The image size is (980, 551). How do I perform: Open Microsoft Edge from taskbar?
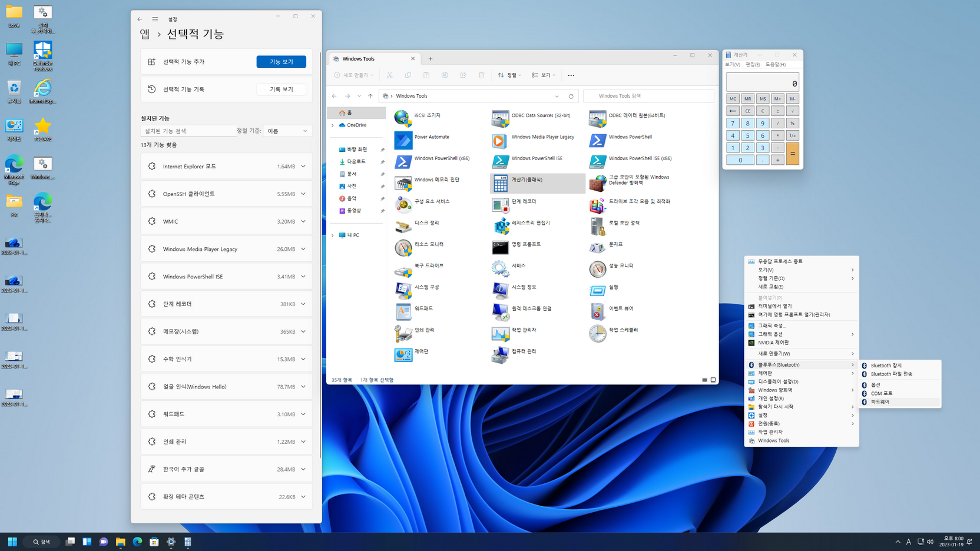[x=137, y=542]
